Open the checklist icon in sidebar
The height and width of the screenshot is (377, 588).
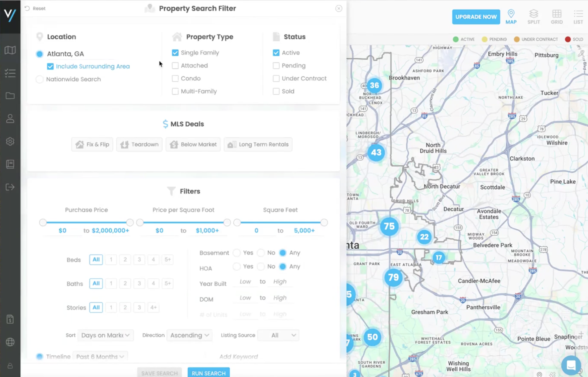point(10,73)
